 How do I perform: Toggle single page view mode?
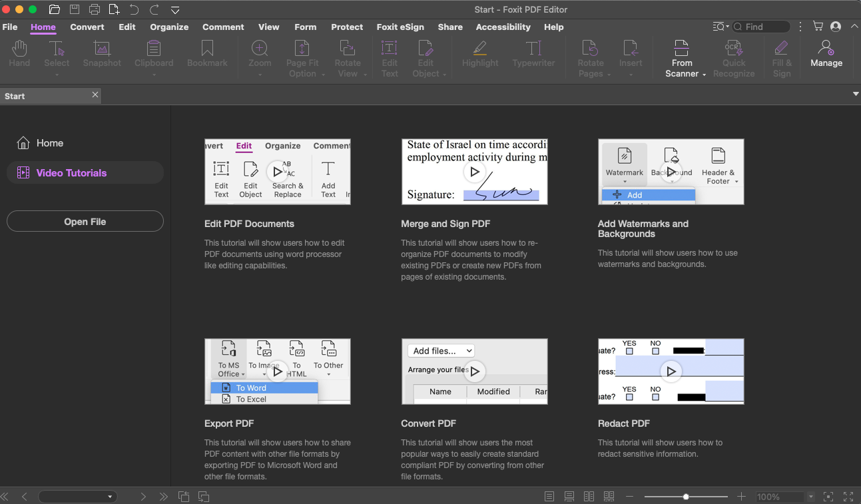[x=549, y=497]
